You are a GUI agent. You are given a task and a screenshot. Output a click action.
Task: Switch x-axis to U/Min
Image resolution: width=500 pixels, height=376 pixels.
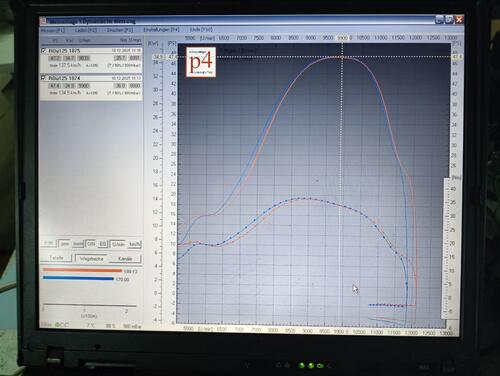tap(118, 244)
